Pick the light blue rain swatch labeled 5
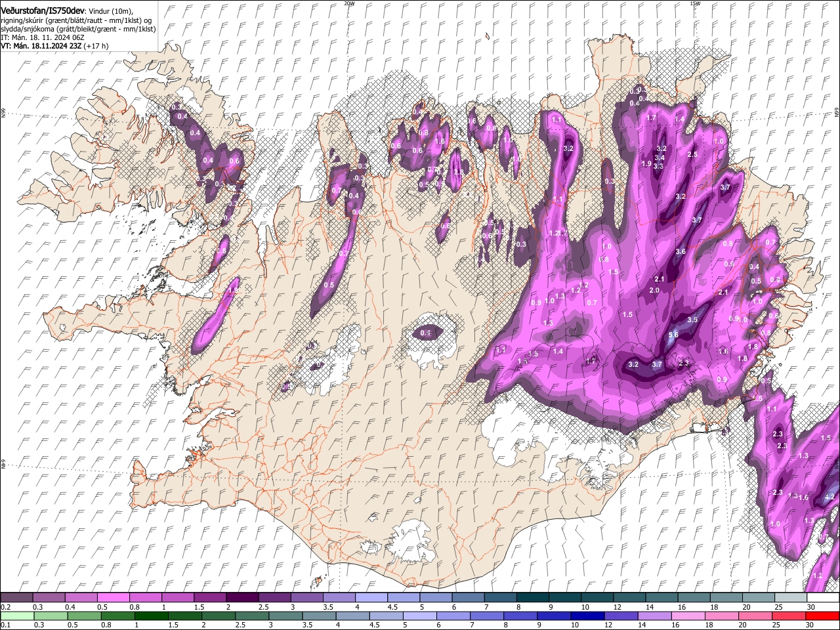 (419, 616)
